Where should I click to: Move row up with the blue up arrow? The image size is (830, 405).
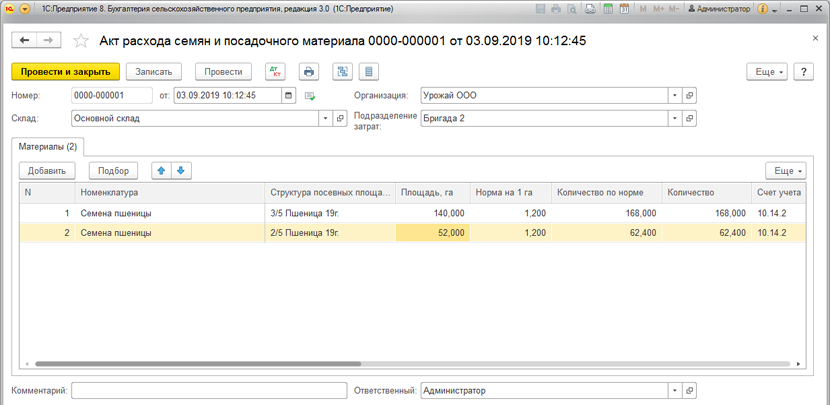161,170
